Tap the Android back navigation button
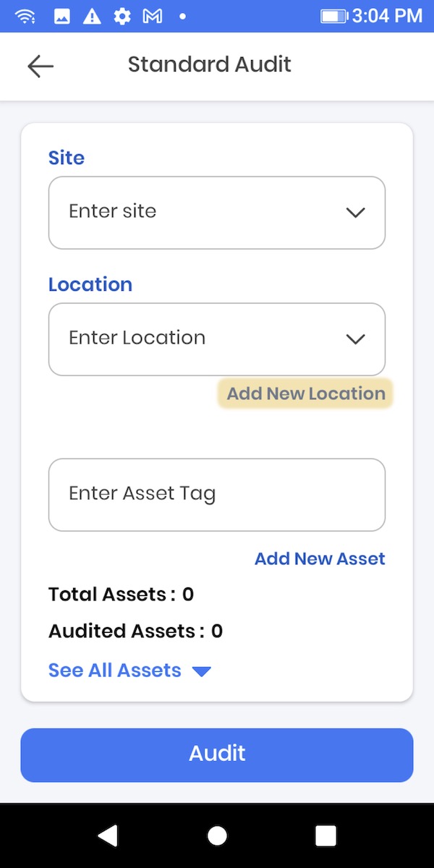 [x=108, y=836]
